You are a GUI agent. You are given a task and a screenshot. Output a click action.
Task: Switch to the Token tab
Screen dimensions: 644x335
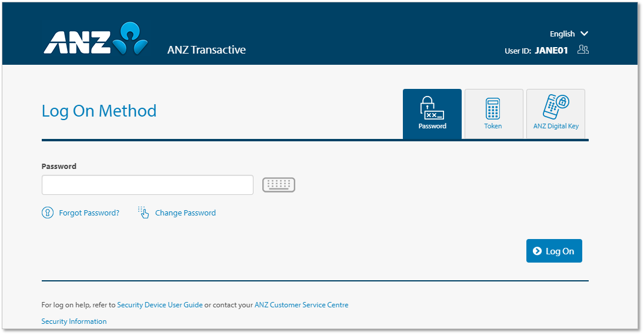point(493,114)
